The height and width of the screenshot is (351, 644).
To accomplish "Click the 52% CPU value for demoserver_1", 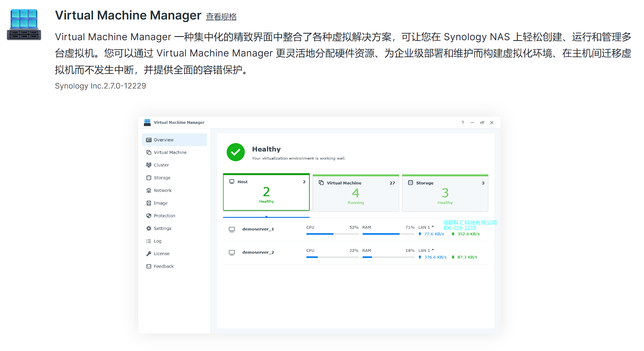I will coord(354,227).
